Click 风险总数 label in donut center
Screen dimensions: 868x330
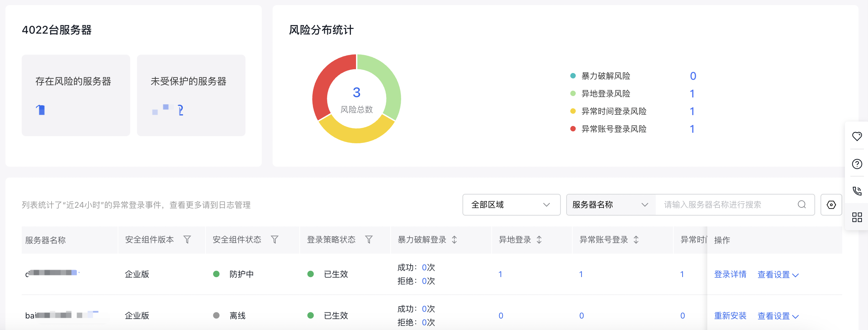pos(357,109)
